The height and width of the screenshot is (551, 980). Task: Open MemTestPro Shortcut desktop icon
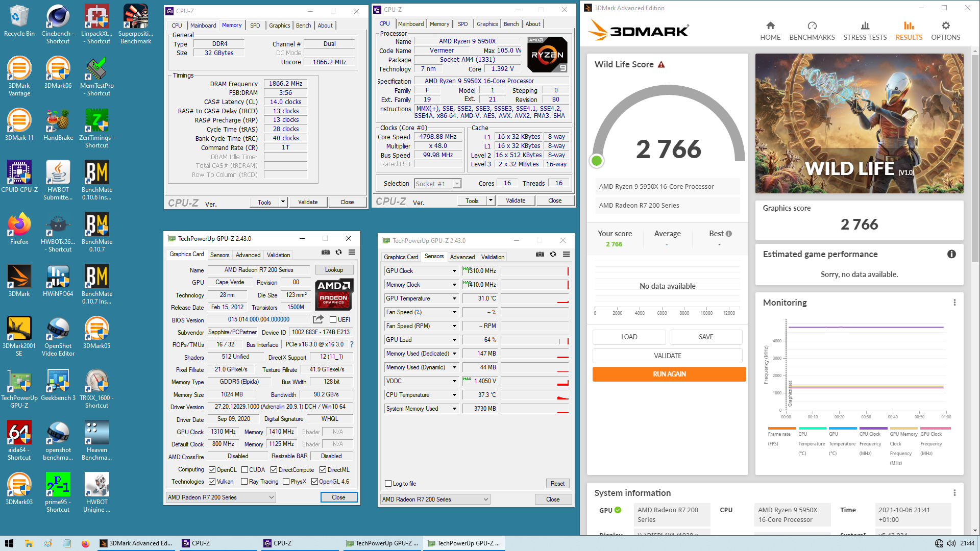click(96, 77)
